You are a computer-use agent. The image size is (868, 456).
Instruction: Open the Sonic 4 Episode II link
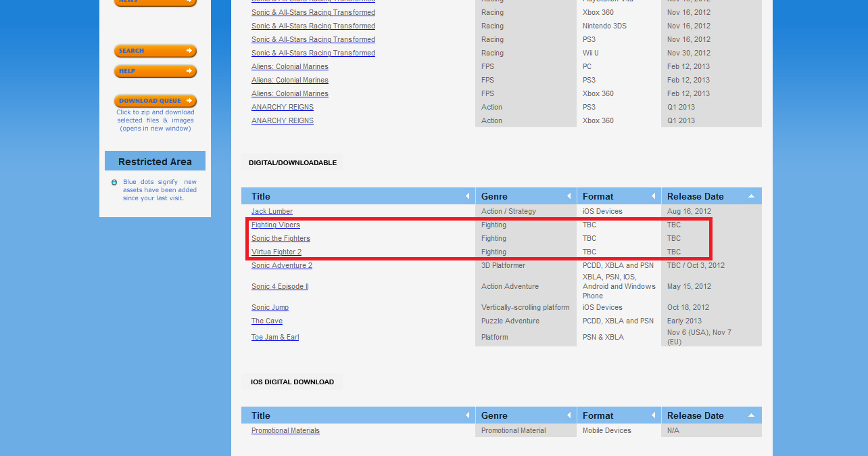(x=280, y=286)
